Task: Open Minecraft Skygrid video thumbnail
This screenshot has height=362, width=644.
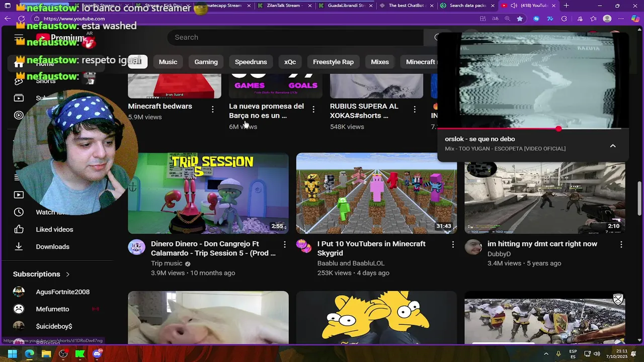Action: point(376,193)
